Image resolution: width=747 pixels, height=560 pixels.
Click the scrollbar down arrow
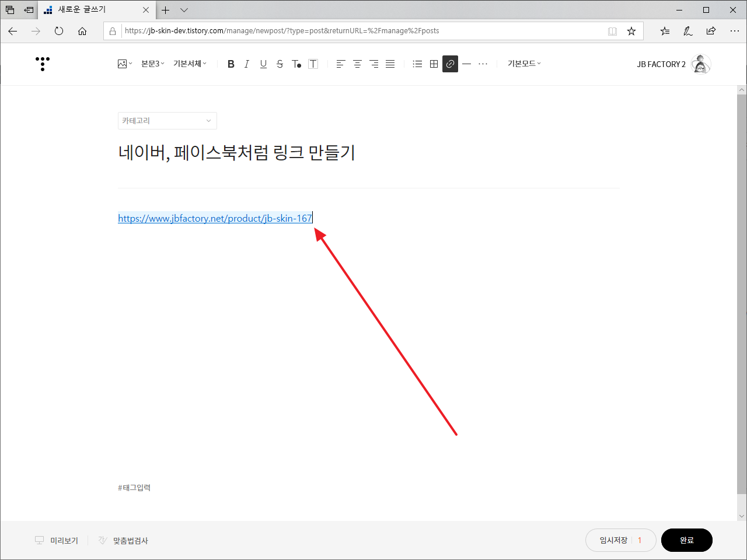point(742,516)
